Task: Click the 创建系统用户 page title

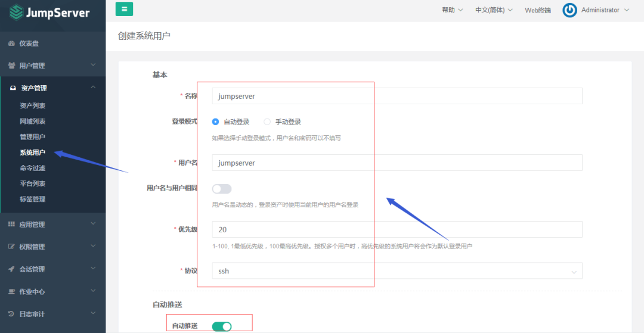Action: tap(144, 36)
